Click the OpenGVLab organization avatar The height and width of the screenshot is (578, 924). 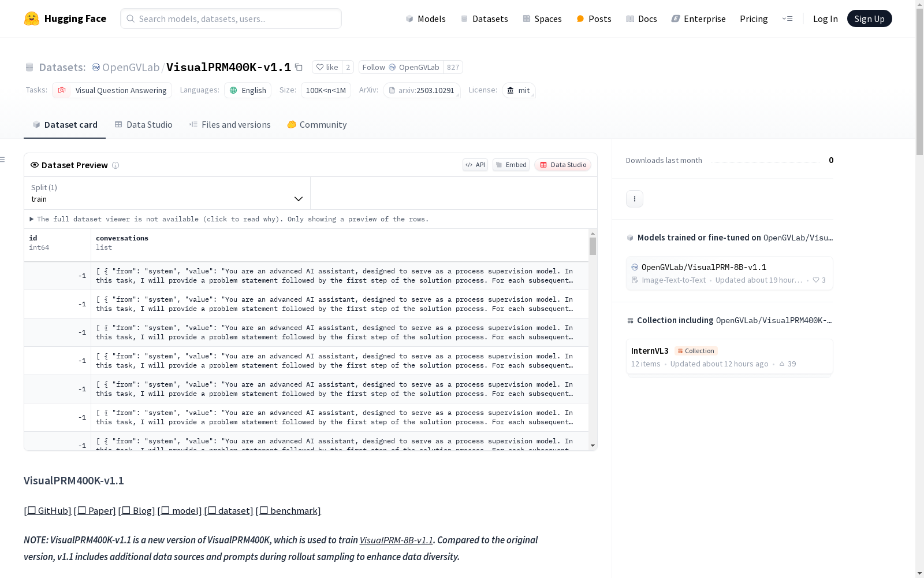tap(96, 67)
